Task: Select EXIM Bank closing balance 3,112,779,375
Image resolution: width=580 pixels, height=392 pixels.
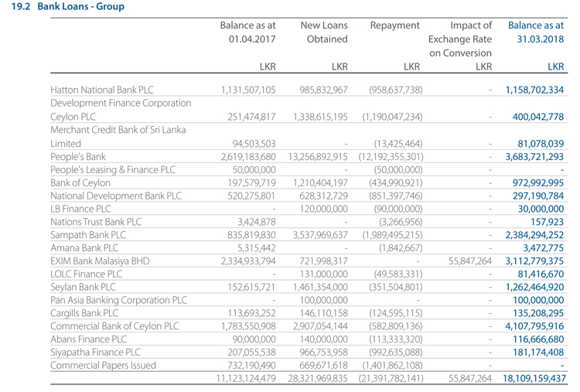Action: (x=535, y=261)
